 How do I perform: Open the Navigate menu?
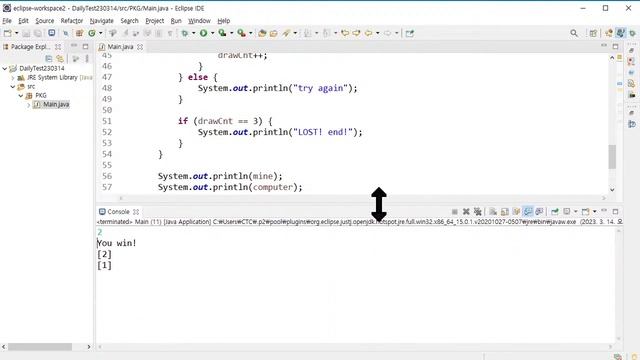tap(102, 21)
